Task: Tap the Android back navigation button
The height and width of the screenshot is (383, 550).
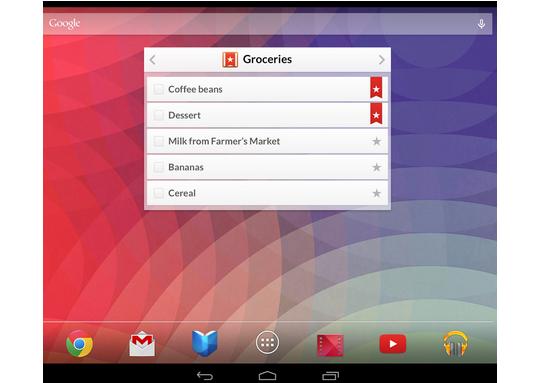Action: pos(205,376)
